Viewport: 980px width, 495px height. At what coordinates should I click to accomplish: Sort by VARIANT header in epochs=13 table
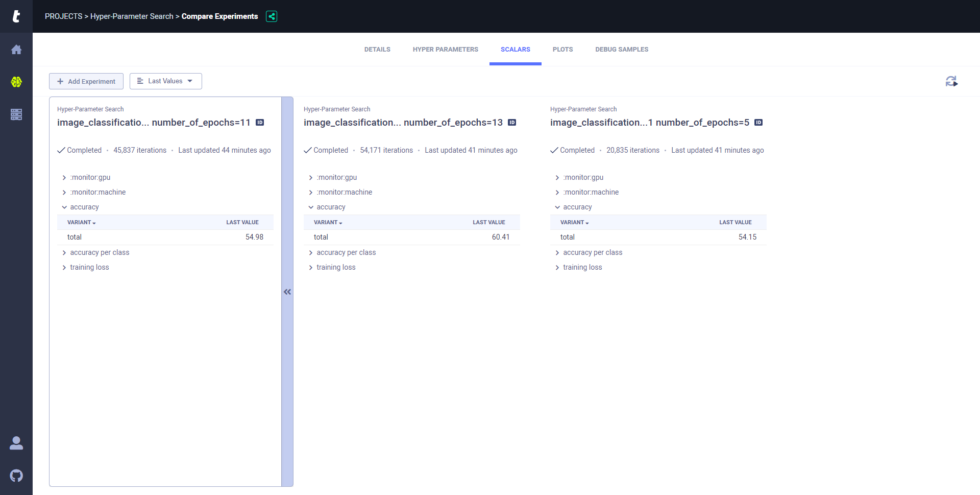[328, 223]
